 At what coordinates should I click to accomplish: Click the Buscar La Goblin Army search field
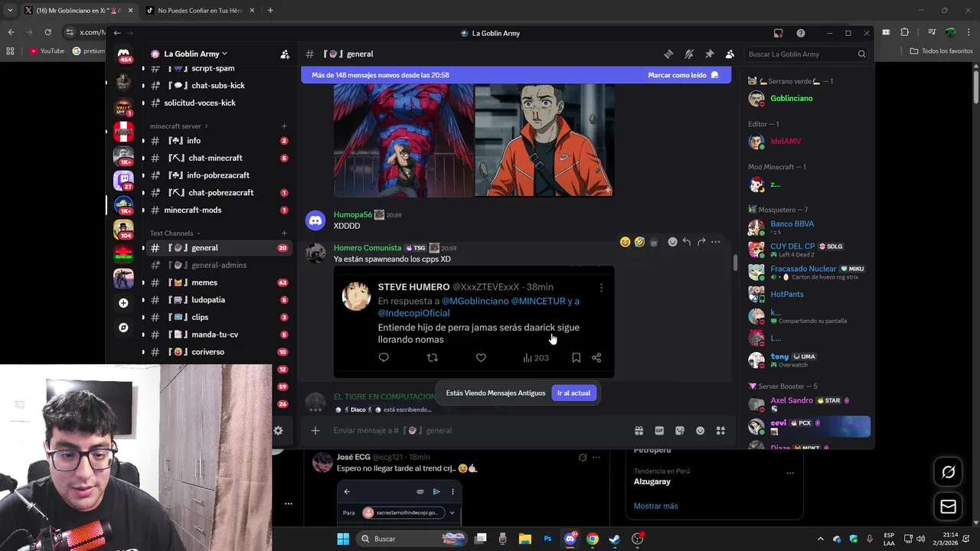pos(807,54)
